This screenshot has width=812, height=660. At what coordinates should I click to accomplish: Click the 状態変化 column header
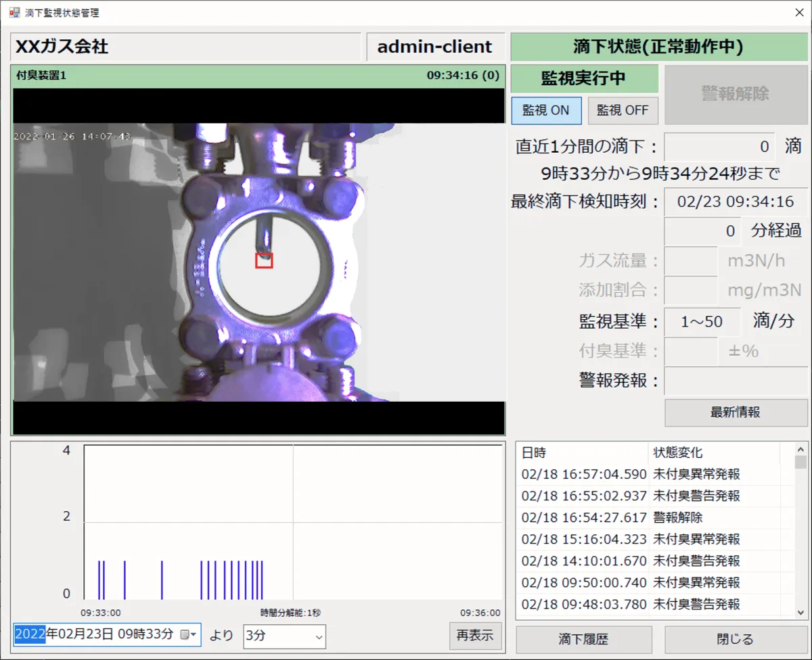pyautogui.click(x=714, y=452)
